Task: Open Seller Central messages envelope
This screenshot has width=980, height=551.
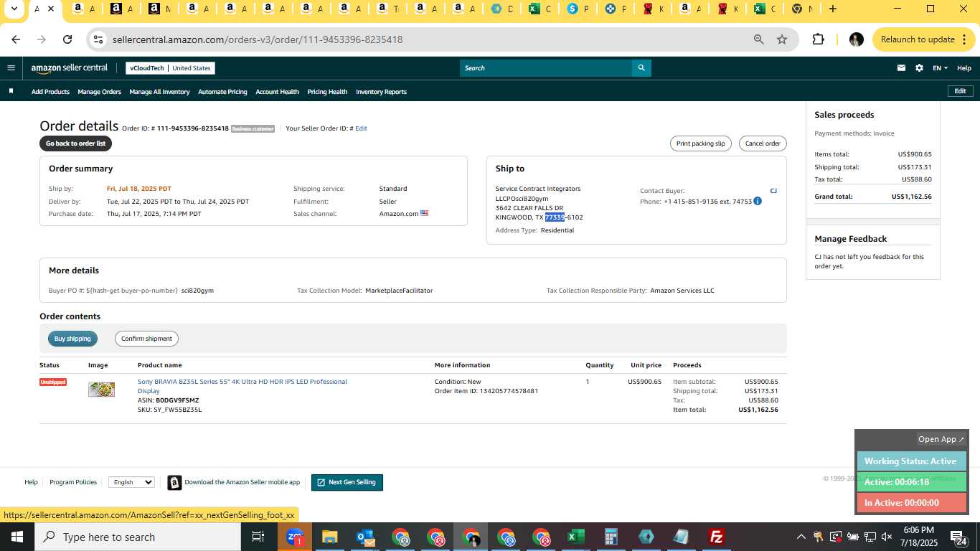Action: point(901,68)
